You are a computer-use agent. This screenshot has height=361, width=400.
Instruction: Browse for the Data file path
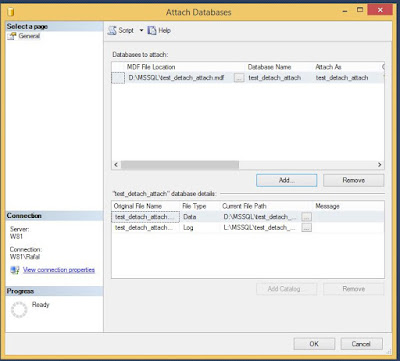(307, 217)
